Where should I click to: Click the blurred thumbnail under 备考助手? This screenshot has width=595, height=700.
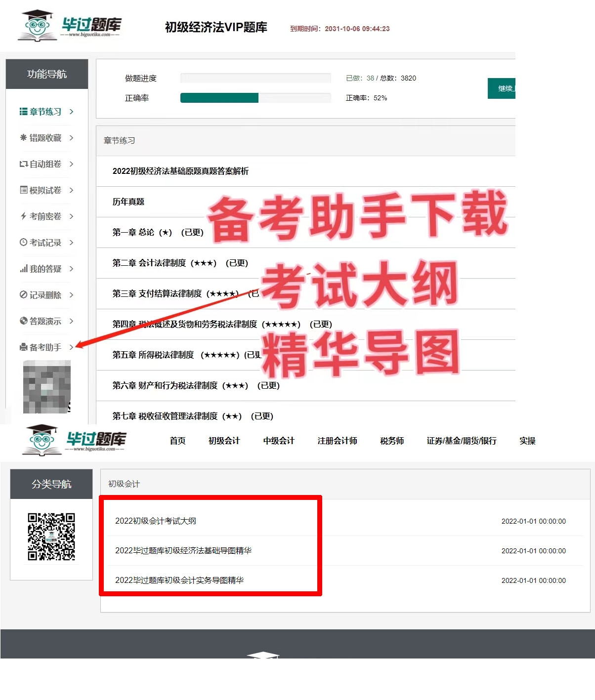[x=47, y=386]
